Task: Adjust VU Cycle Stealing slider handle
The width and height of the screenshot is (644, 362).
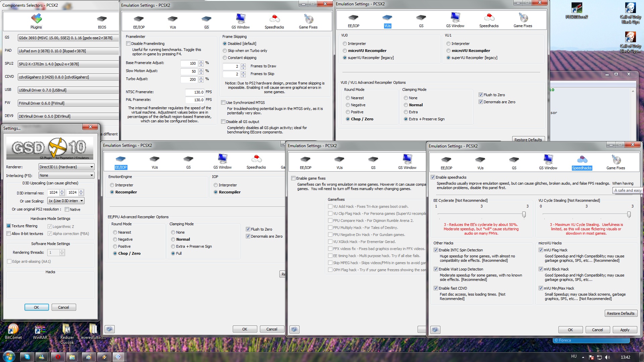Action: click(x=629, y=215)
